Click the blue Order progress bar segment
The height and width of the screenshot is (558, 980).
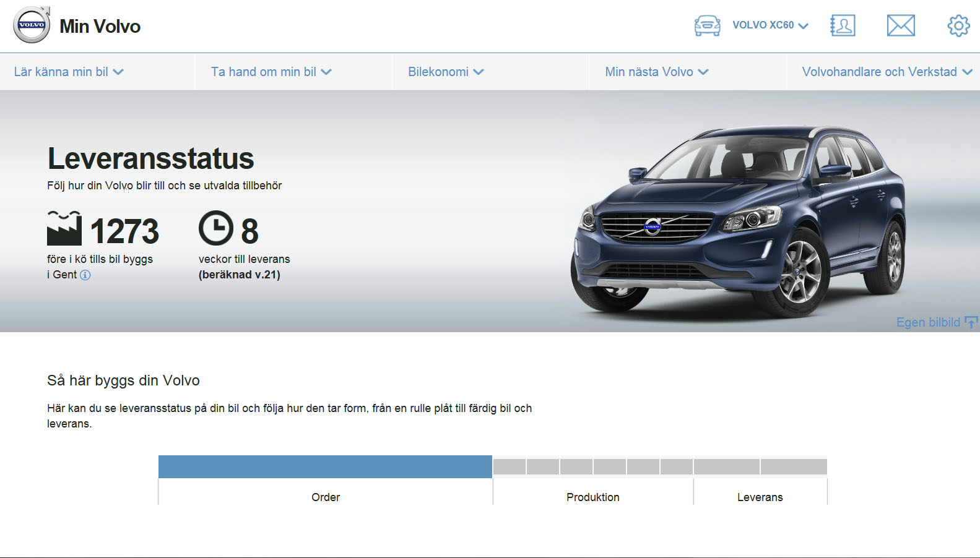[325, 466]
